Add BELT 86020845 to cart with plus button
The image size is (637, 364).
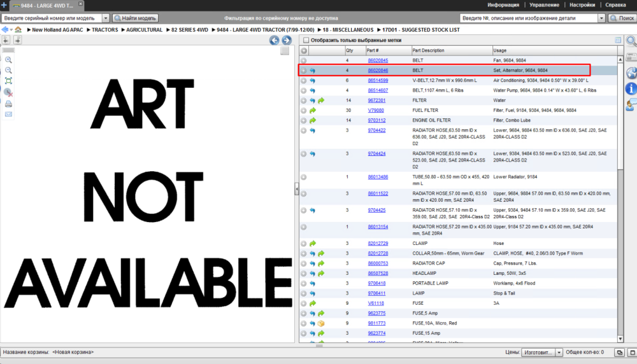[x=303, y=60]
